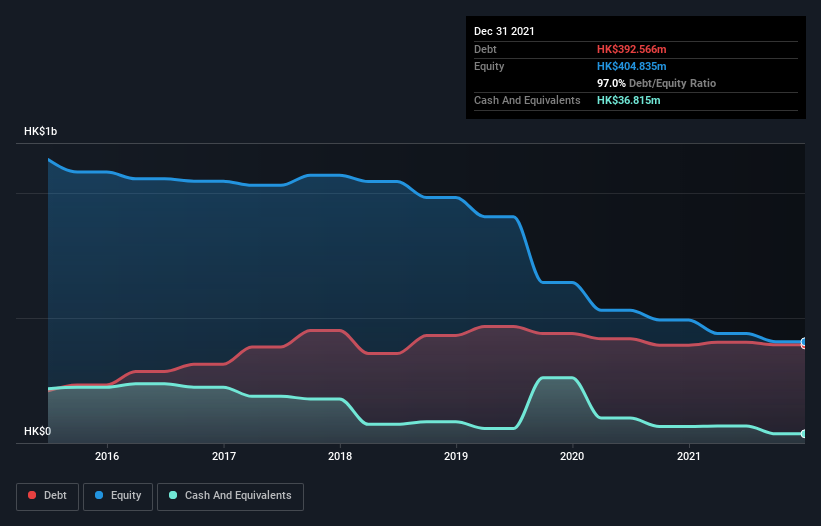Click the HK$404.835m equity value
The image size is (821, 526).
[x=631, y=66]
